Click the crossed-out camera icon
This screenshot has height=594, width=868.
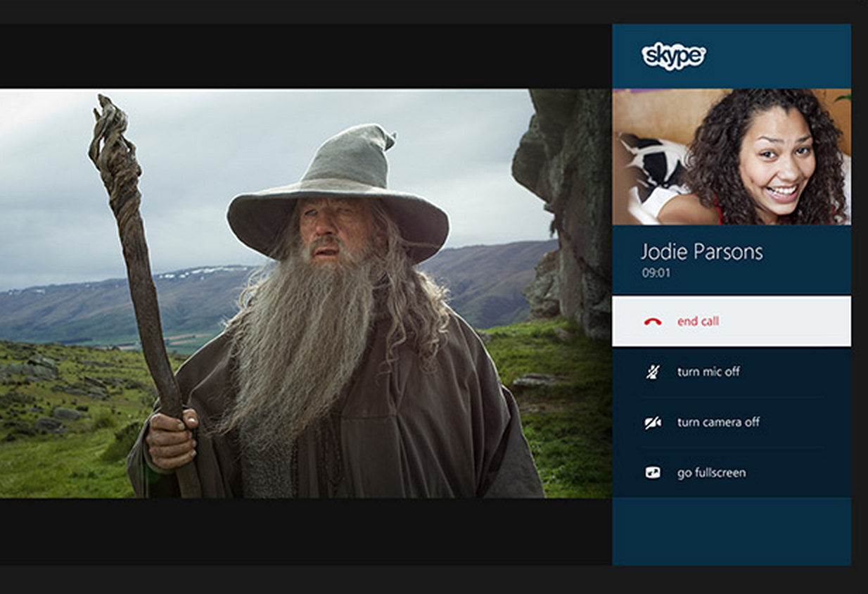tap(653, 422)
